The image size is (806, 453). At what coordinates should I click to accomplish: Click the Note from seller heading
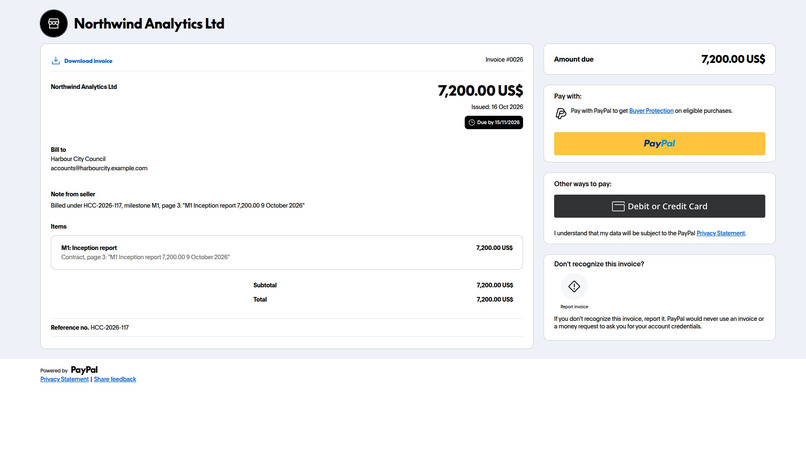[x=72, y=194]
